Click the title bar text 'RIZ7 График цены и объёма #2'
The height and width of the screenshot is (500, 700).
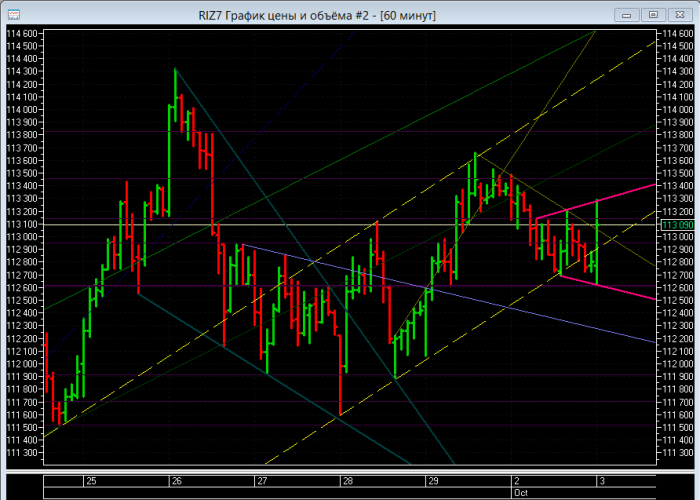[283, 16]
